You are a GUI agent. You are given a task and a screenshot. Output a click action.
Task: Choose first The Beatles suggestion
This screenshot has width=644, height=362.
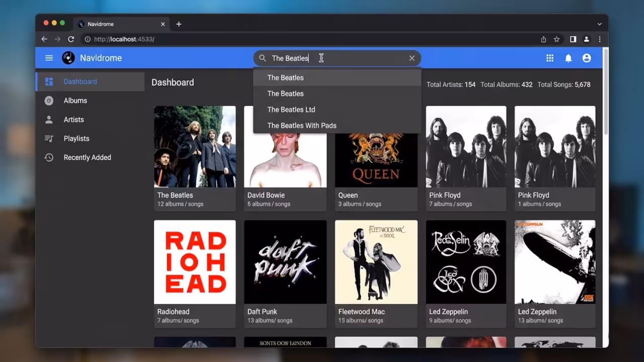pos(337,77)
